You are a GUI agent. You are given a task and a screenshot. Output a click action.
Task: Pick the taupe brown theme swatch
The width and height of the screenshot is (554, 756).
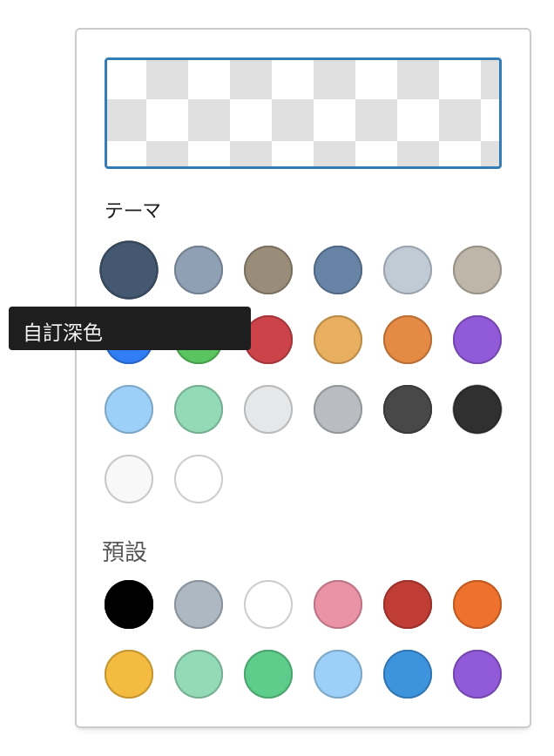click(268, 270)
